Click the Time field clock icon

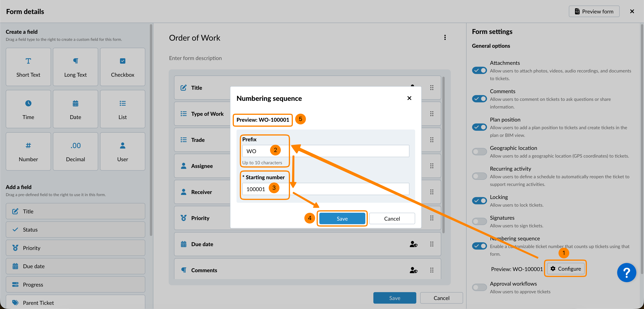pos(28,103)
